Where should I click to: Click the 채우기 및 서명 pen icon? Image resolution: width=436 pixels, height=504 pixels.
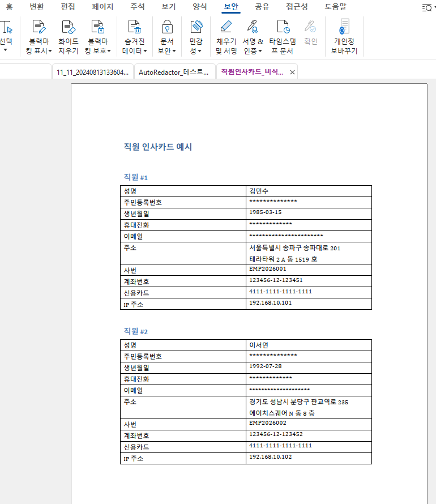pos(226,27)
